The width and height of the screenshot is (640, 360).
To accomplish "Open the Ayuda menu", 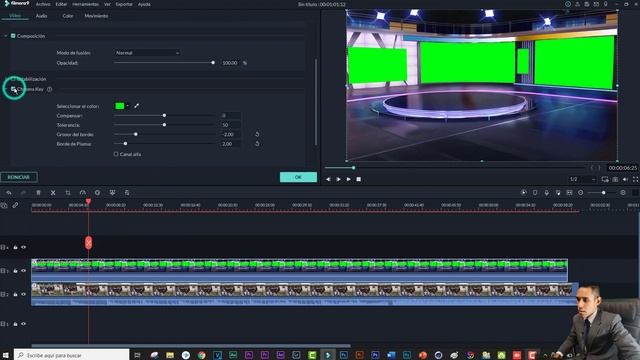I will tap(144, 4).
